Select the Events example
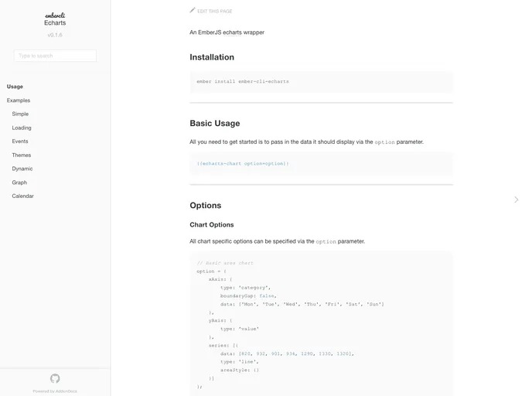 pos(20,142)
